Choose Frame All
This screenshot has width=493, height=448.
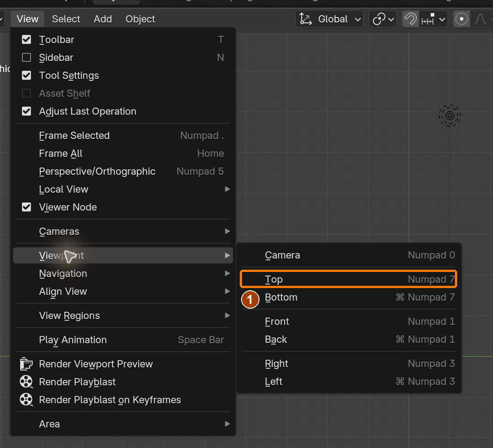click(123, 153)
